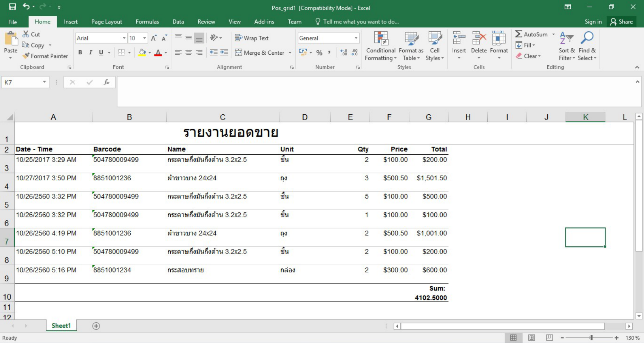Viewport: 644px width, 343px height.
Task: Expand AutoSum dropdown arrow
Action: coord(554,34)
